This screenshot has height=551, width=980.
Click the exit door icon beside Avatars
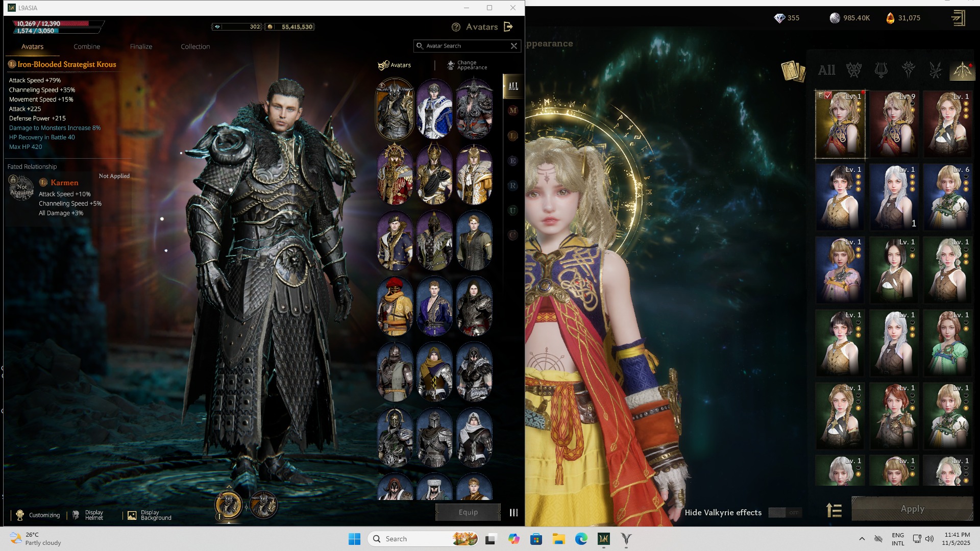[x=508, y=27]
